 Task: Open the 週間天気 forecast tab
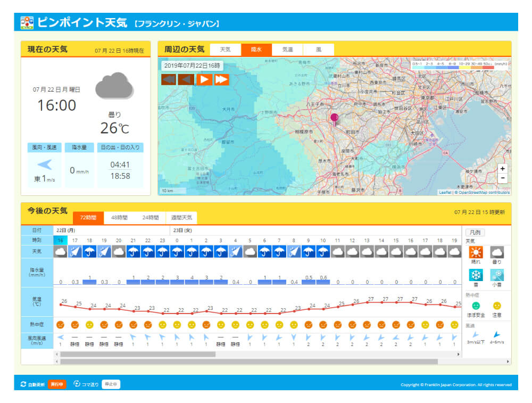pos(181,217)
